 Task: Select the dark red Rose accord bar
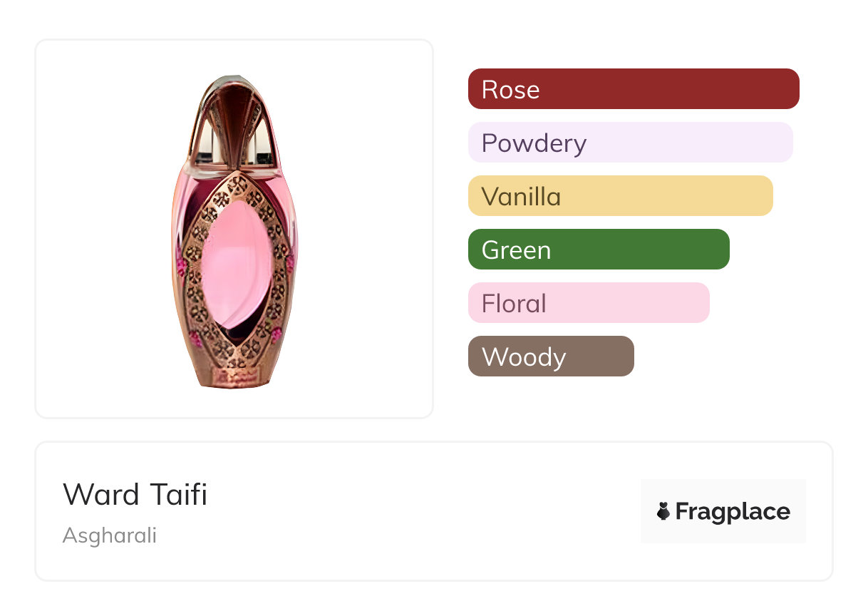tap(634, 89)
